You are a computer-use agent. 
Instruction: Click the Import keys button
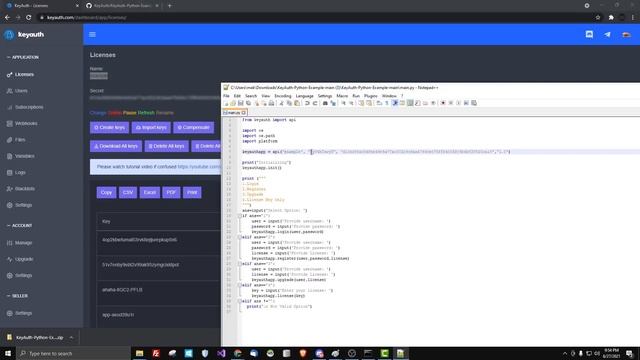point(151,127)
